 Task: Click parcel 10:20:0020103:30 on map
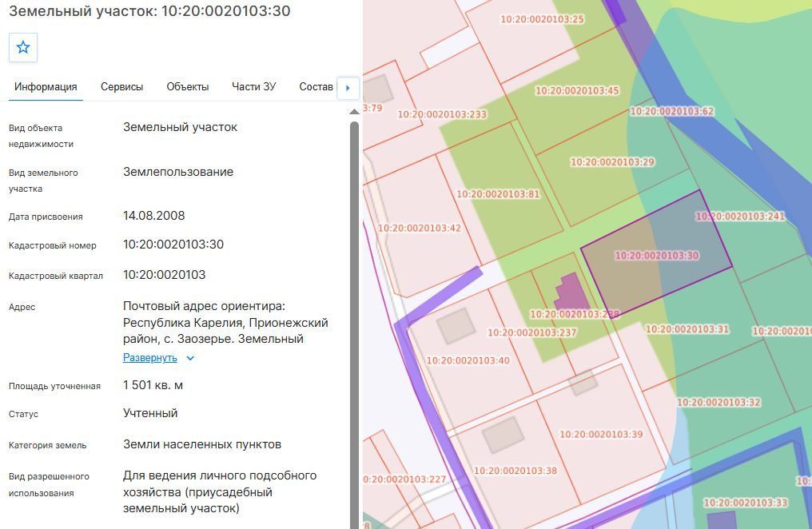[x=657, y=256]
